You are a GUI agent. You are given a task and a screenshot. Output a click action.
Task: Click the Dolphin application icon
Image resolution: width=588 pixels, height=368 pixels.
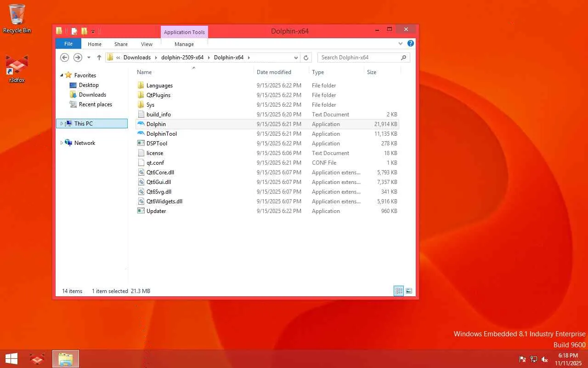coord(141,124)
